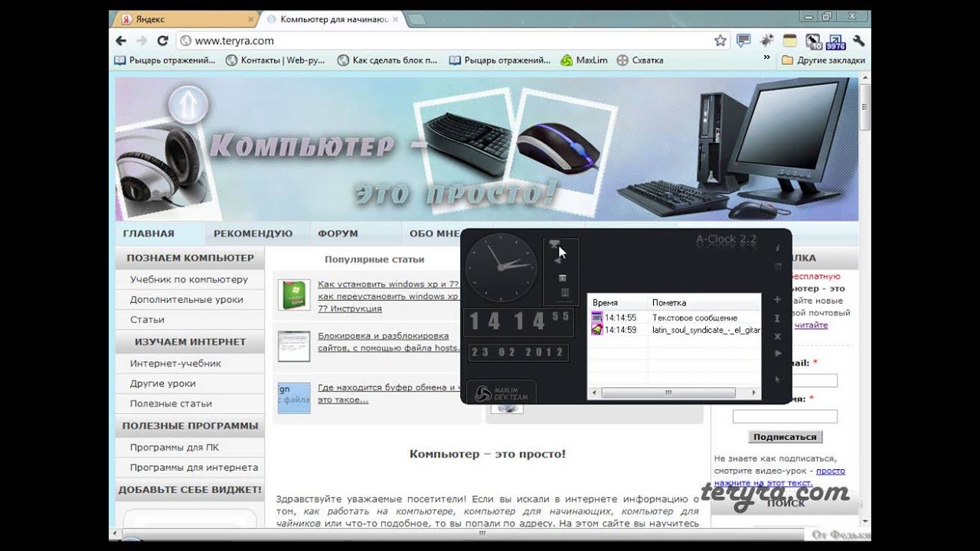
Task: Open the Схватка bookmark
Action: (640, 60)
